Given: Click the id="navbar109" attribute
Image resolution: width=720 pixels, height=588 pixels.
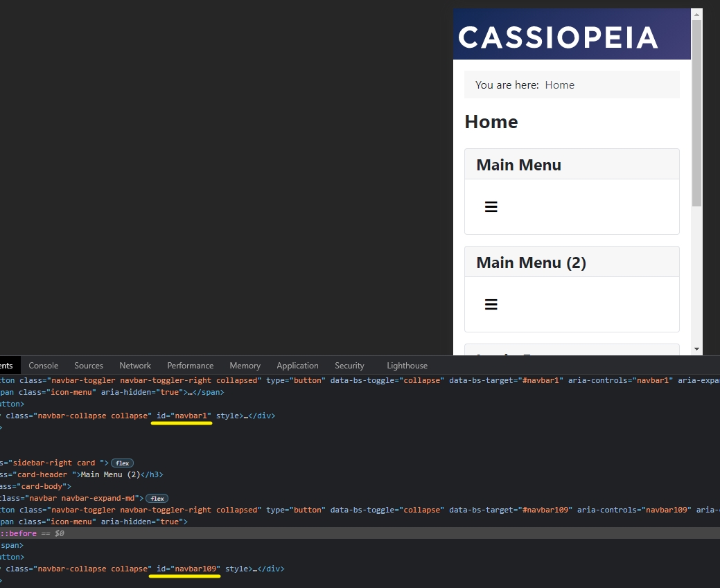Looking at the screenshot, I should tap(188, 569).
